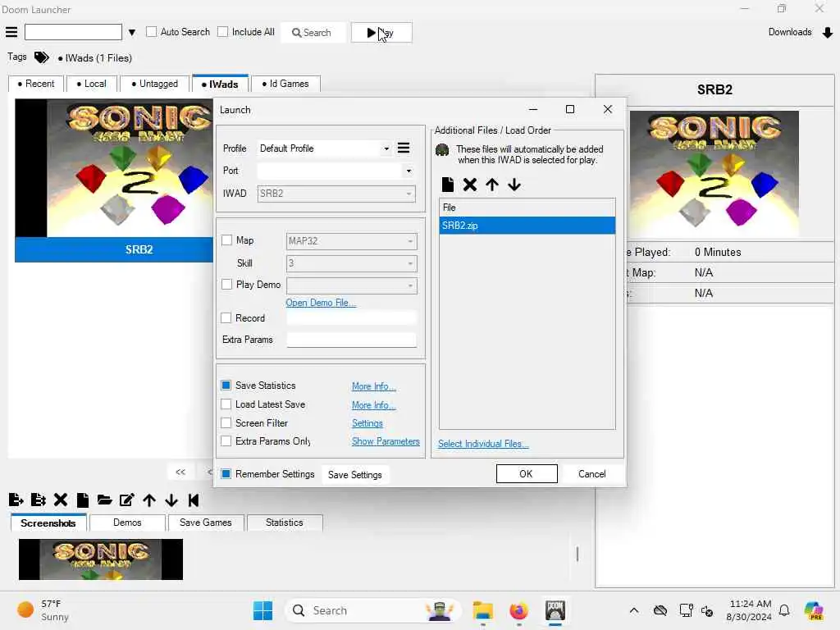
Task: Show hidden system tray icons
Action: coord(634,610)
